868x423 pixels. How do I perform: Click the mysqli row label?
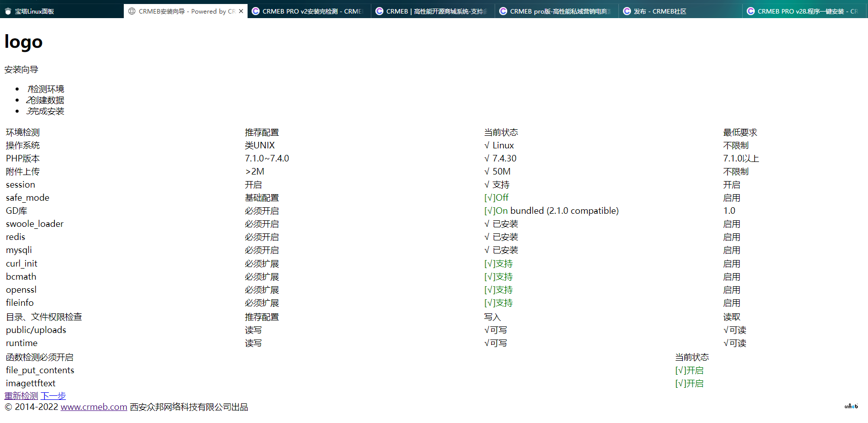(x=19, y=250)
